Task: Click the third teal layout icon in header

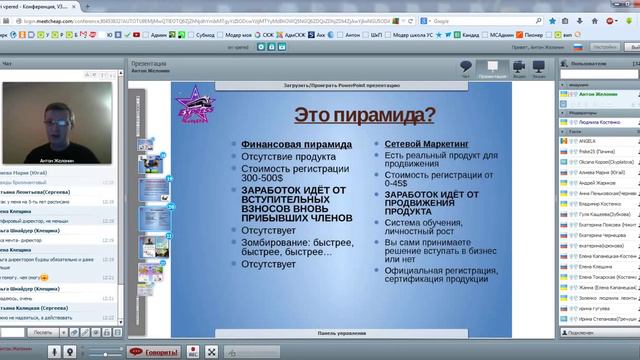Action: tap(282, 47)
